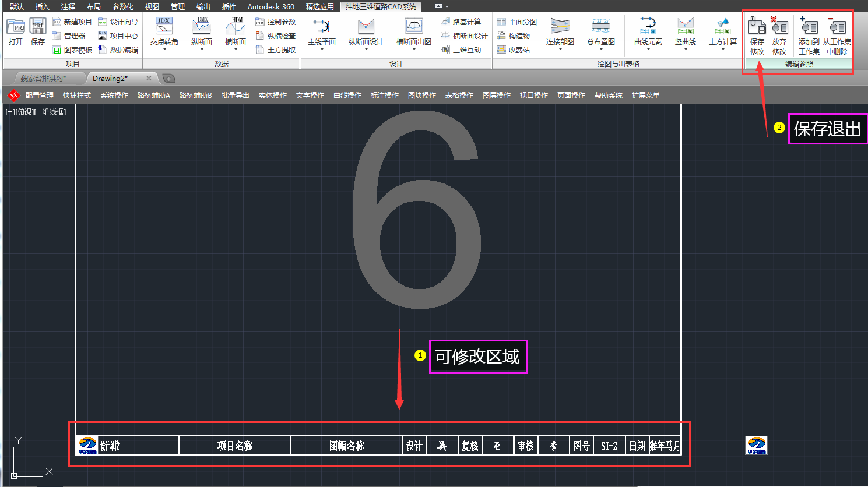
Task: Open 控制参数 settings
Action: (x=276, y=22)
